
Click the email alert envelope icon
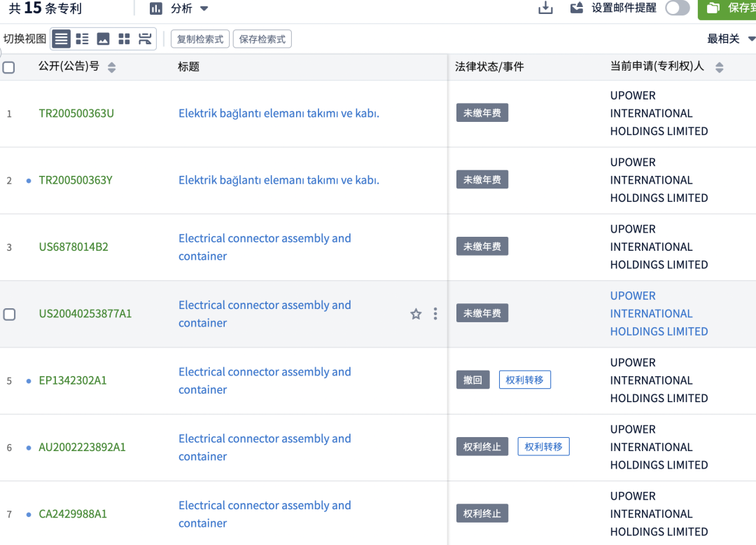577,8
